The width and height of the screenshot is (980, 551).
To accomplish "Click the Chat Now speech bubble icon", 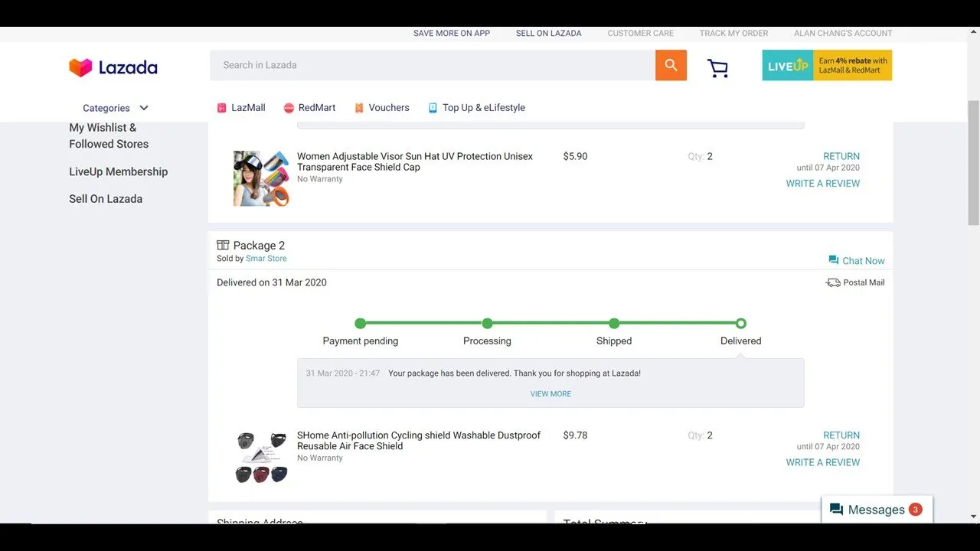I will point(834,260).
